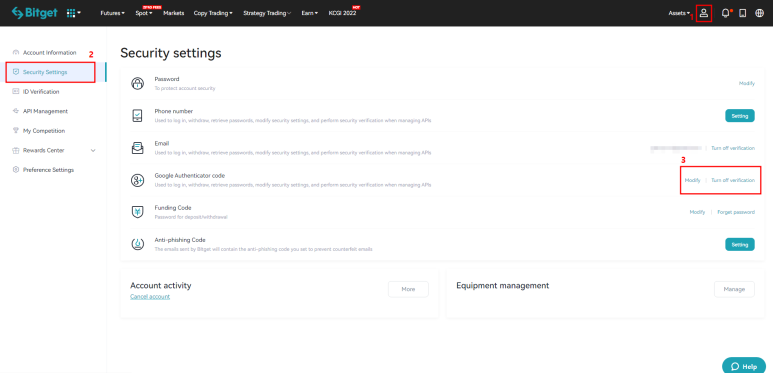Click More button in Account activity
Viewport: 773px width, 373px height.
(408, 289)
